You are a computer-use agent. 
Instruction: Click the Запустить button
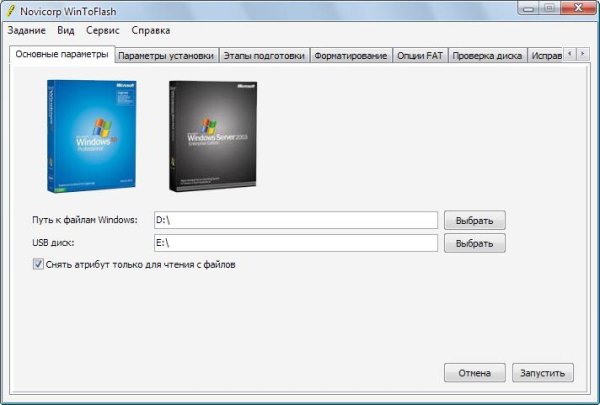(543, 373)
